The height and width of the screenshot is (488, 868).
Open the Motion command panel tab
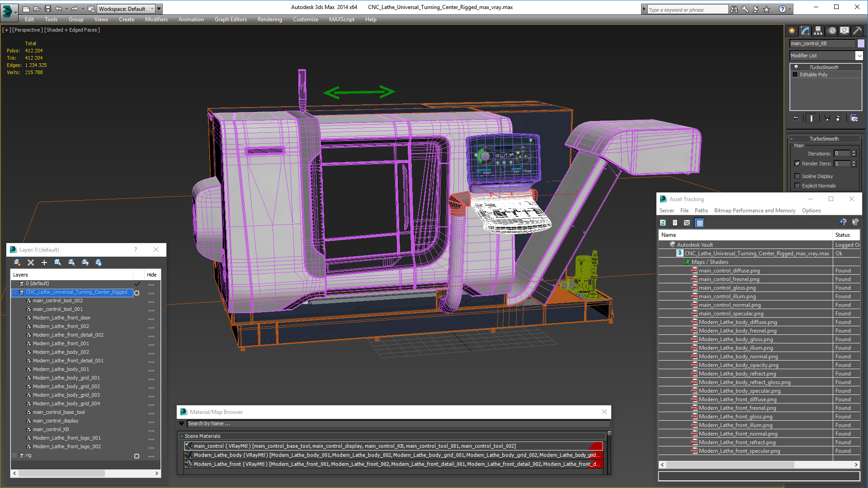click(832, 31)
